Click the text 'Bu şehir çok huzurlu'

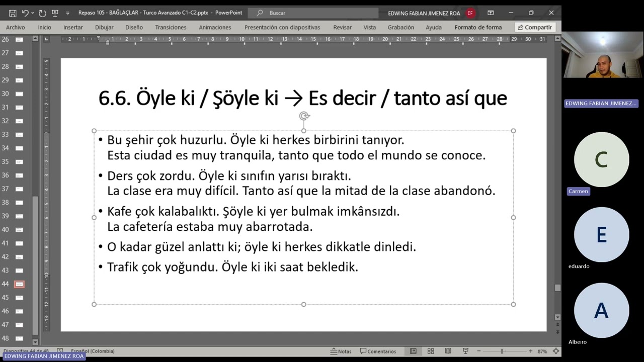[x=167, y=139]
